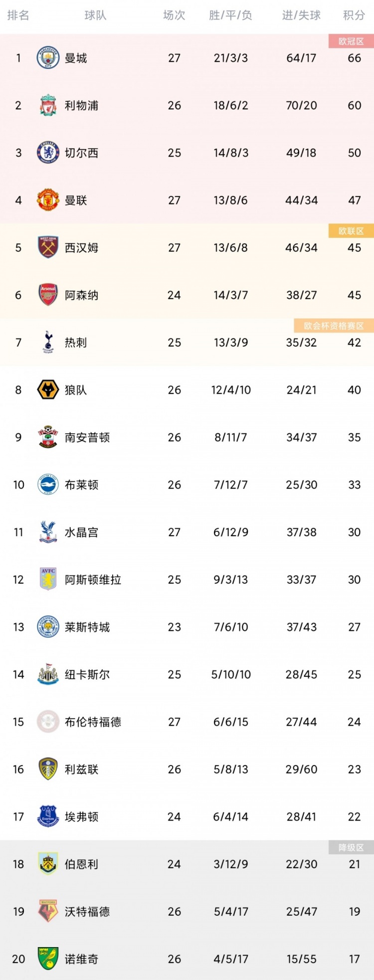Image resolution: width=374 pixels, height=980 pixels.
Task: Open the Everton crest icon
Action: pos(48,816)
